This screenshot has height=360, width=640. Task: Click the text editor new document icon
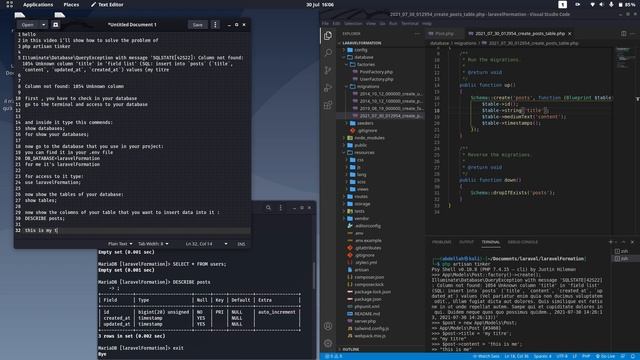(56, 25)
